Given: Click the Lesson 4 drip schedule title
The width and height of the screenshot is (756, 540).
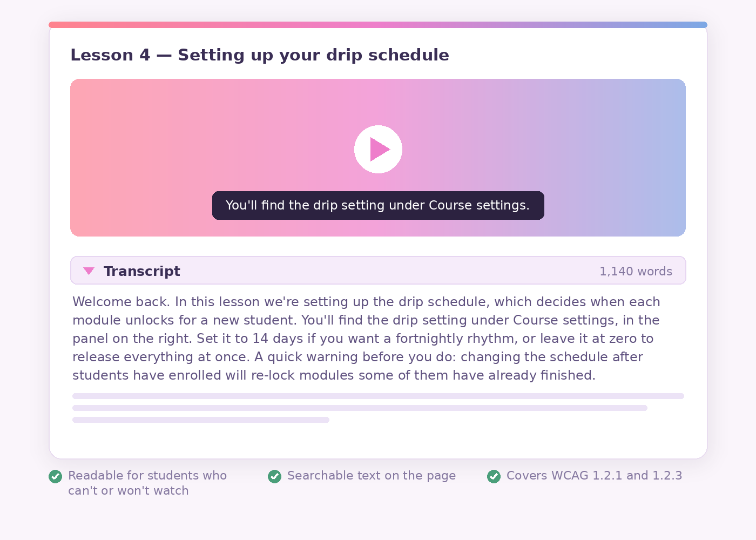Looking at the screenshot, I should [260, 55].
